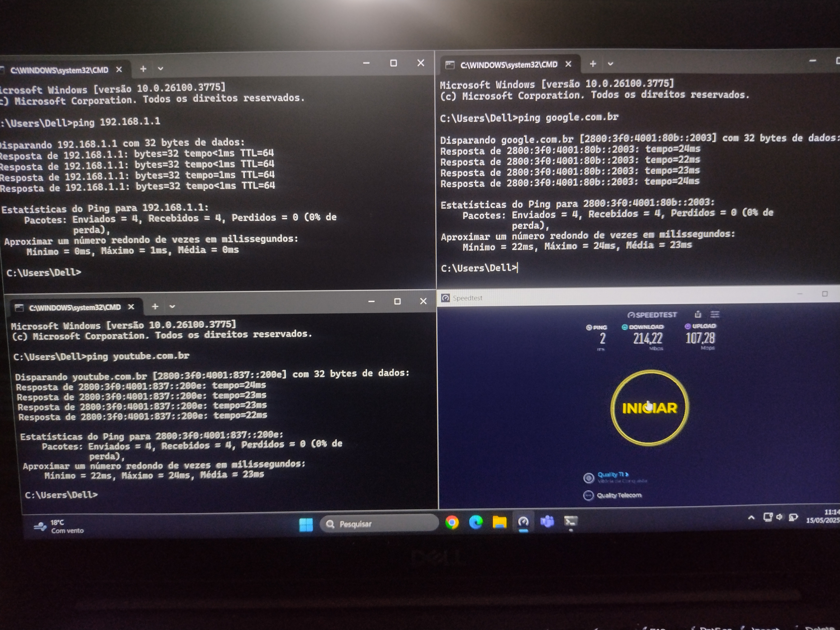Expand profile dropdown in youtube.com.br ping terminal

coord(172,306)
